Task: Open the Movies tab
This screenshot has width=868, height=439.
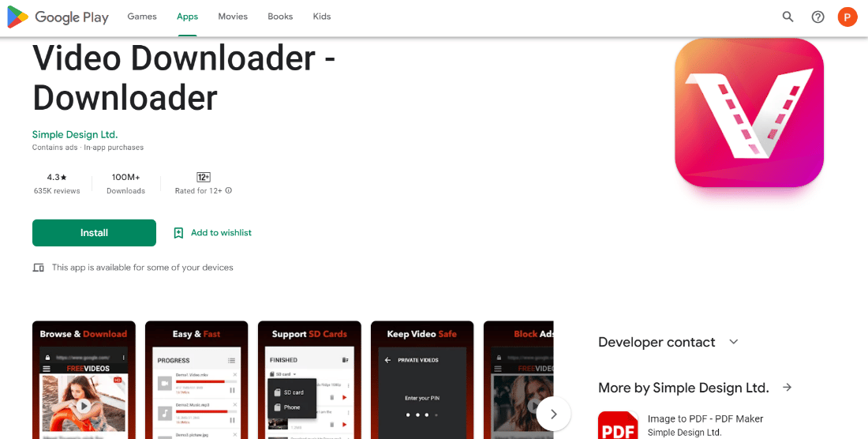Action: click(x=233, y=17)
